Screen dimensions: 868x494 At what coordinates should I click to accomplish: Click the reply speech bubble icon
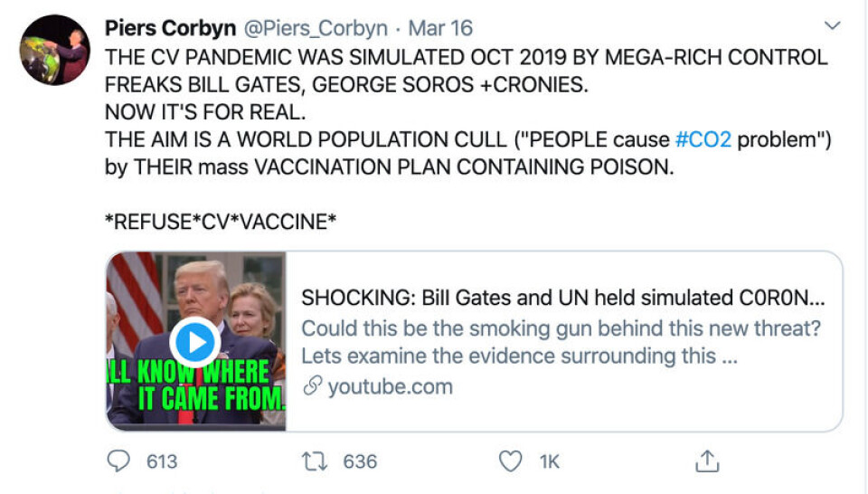tap(118, 461)
